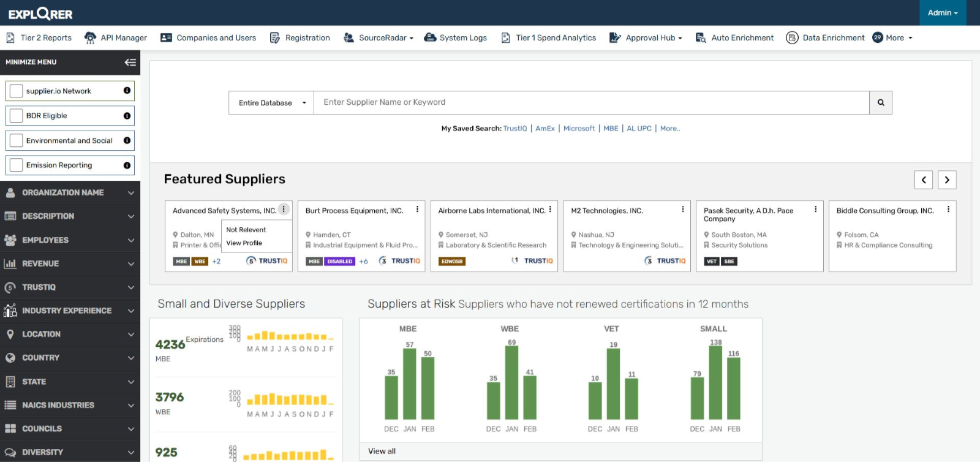This screenshot has width=980, height=462.
Task: Click the Data Enrichment icon
Action: [x=792, y=38]
